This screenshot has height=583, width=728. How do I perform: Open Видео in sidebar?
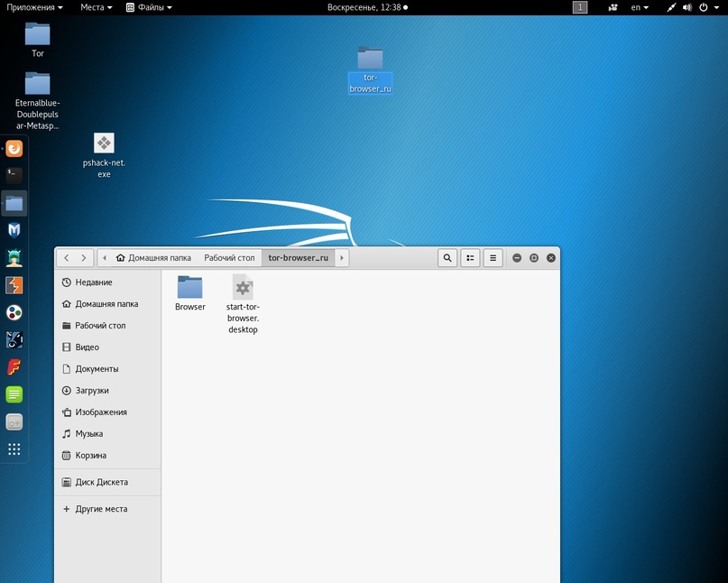point(107,347)
